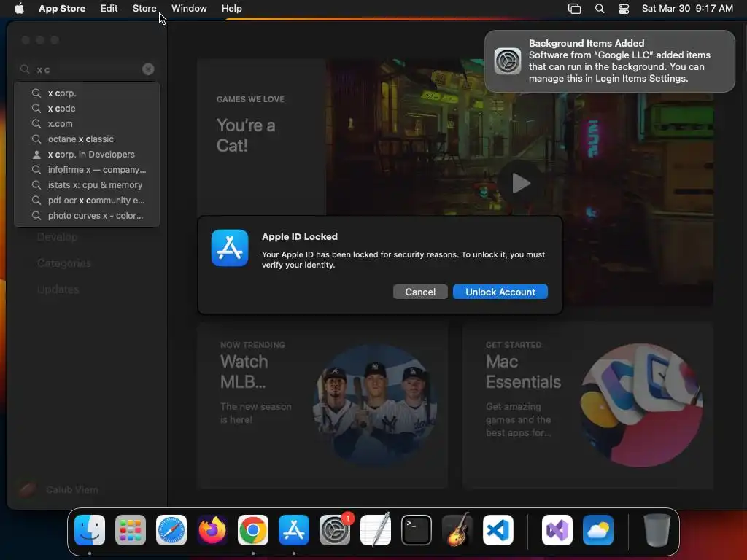Click the System Settings icon in the notification
Screen dimensions: 747x560
pos(508,61)
